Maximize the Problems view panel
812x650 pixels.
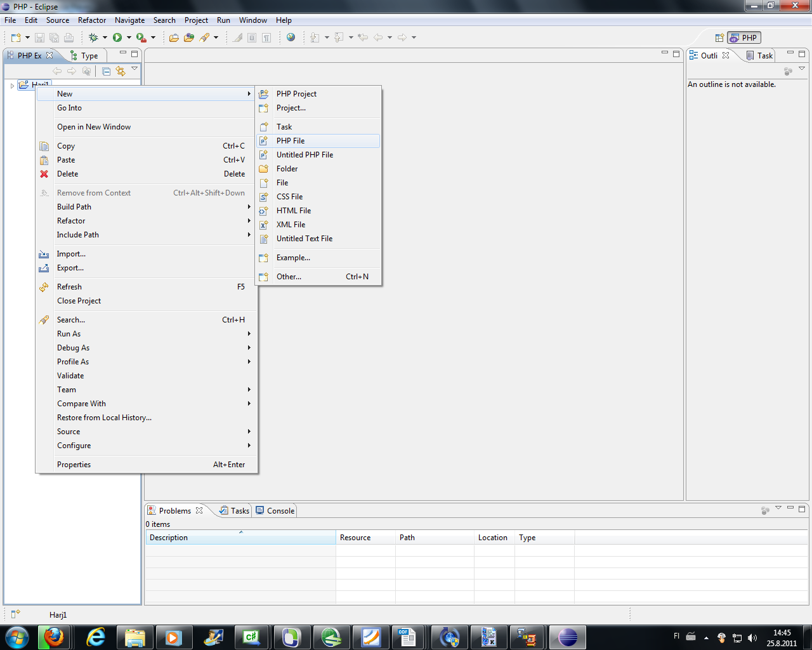point(802,508)
